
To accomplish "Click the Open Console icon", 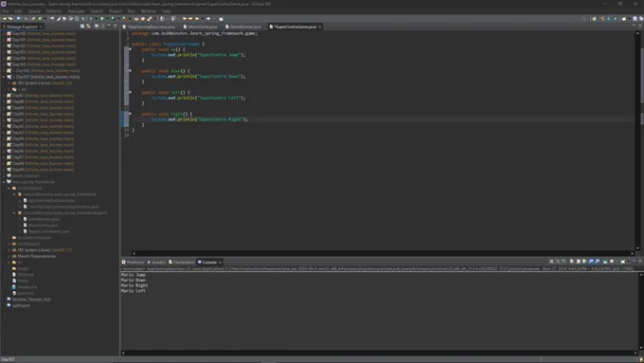I will coord(623,262).
